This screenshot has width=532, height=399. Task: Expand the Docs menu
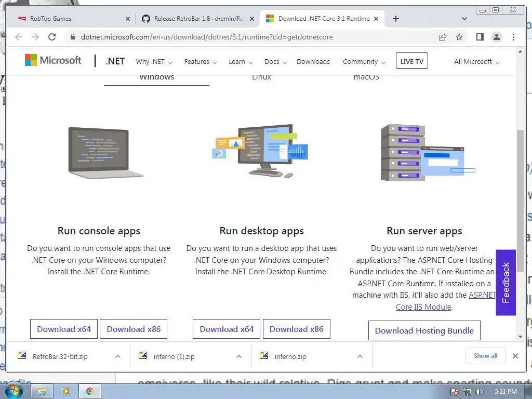click(x=275, y=62)
